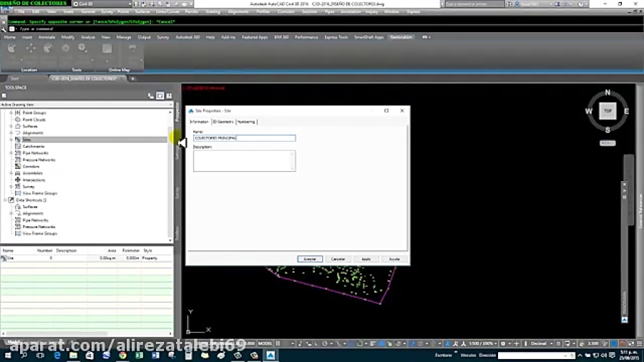This screenshot has height=362, width=644.
Task: Click the site Name input field
Action: tap(244, 138)
